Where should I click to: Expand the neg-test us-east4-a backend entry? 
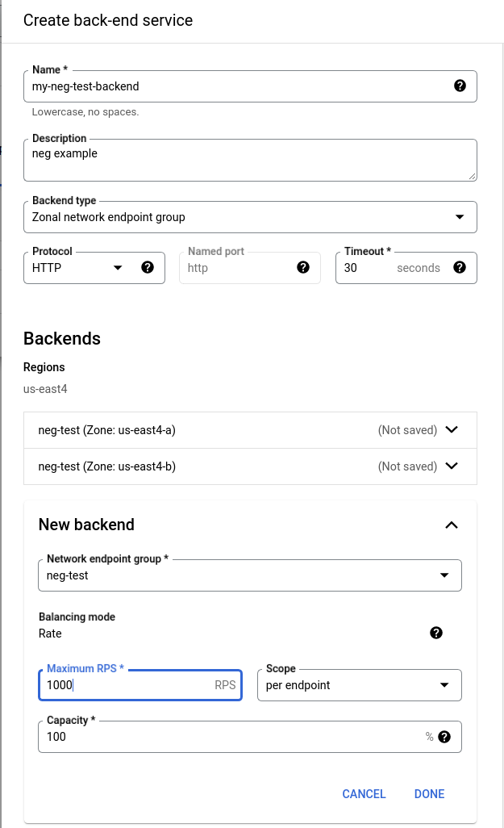pyautogui.click(x=452, y=429)
